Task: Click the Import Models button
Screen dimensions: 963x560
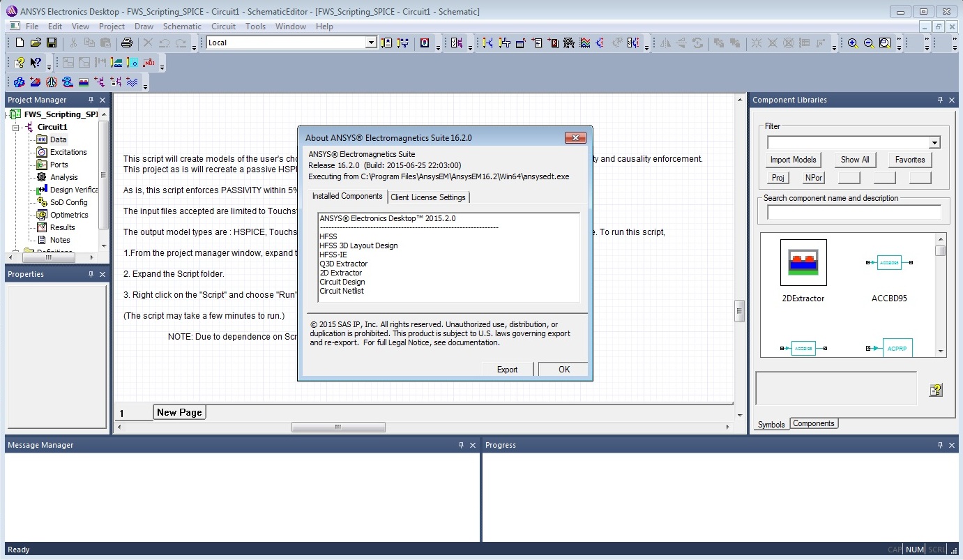Action: [794, 160]
